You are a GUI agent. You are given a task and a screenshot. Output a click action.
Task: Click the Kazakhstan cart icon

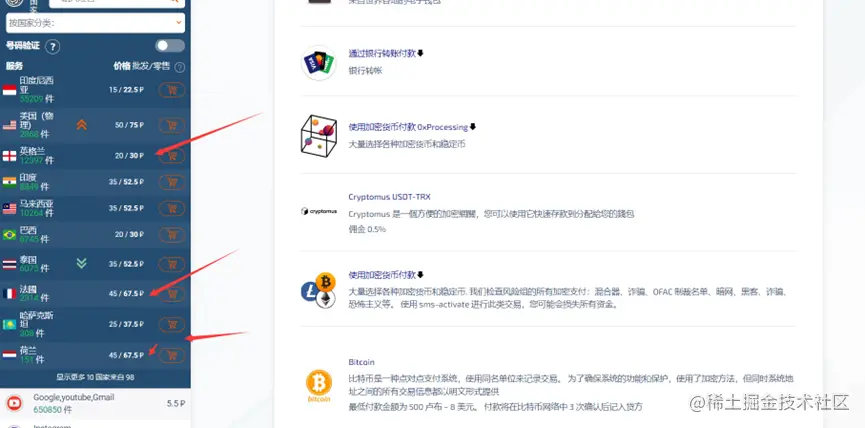click(172, 324)
